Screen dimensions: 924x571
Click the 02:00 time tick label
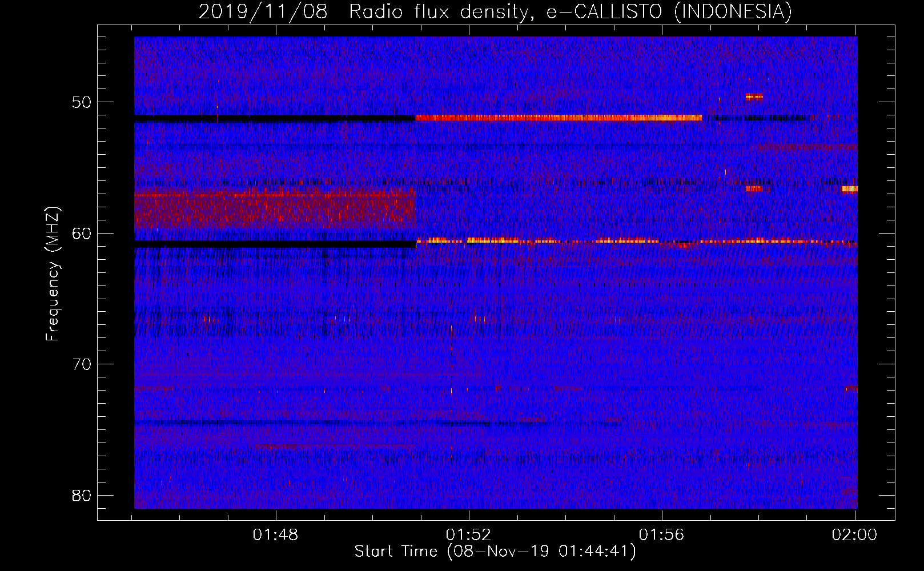tap(854, 535)
